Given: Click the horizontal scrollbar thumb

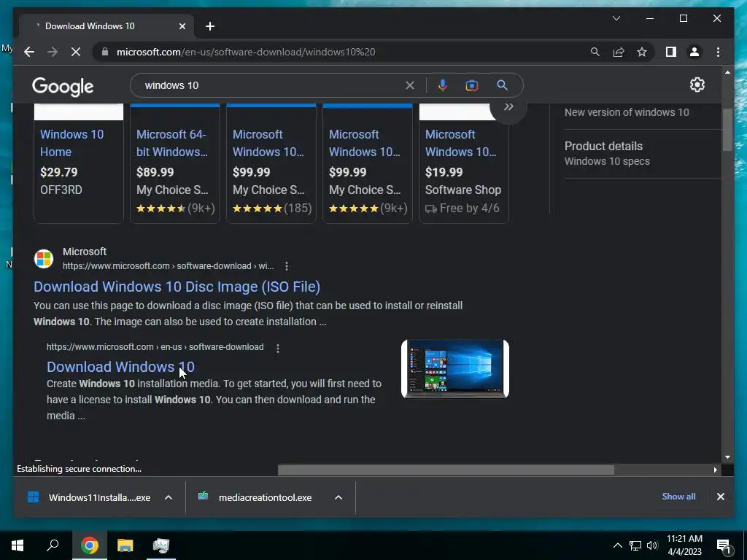Looking at the screenshot, I should tap(446, 470).
